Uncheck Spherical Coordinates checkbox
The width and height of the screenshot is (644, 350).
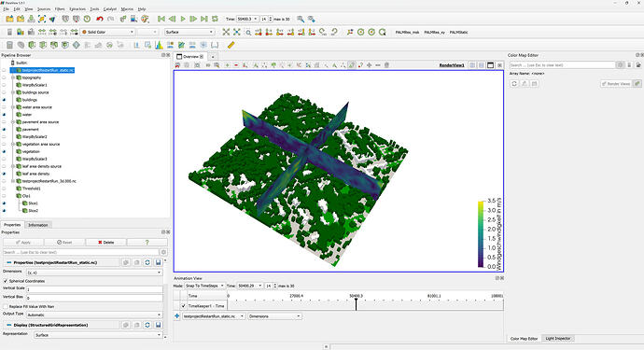pyautogui.click(x=6, y=281)
